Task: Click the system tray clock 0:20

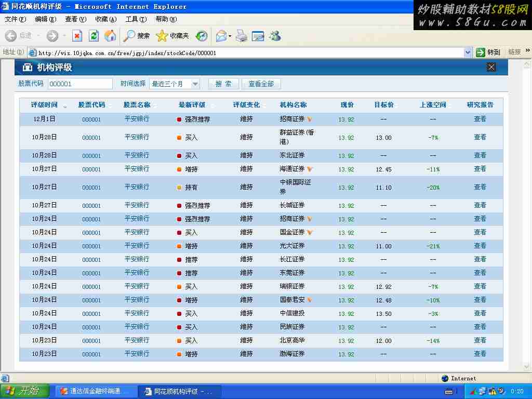Action: (x=517, y=392)
